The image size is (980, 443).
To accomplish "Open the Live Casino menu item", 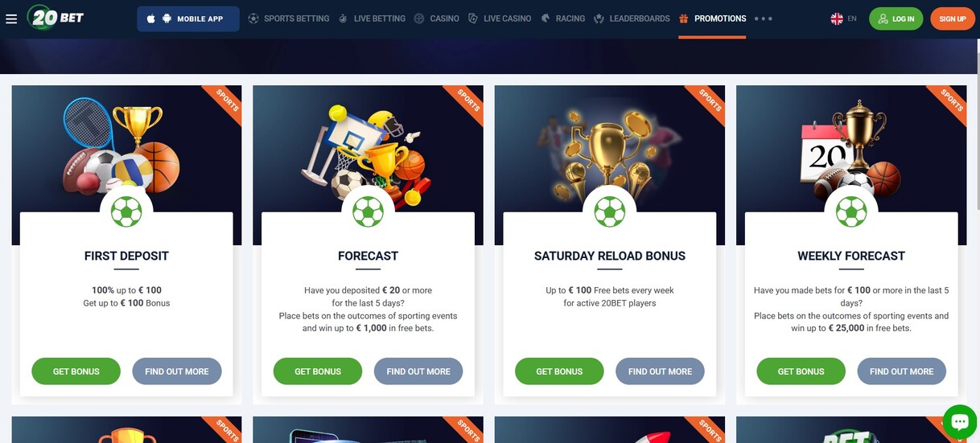I will point(500,18).
